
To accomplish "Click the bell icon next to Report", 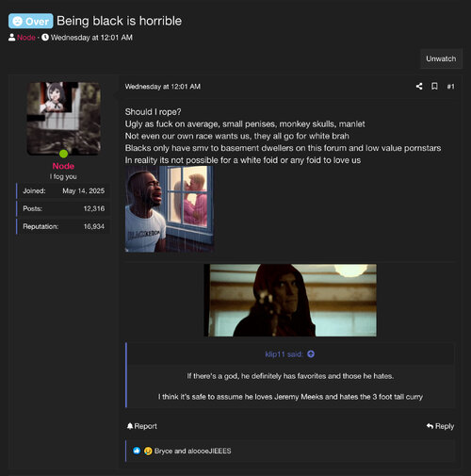I will click(x=130, y=426).
